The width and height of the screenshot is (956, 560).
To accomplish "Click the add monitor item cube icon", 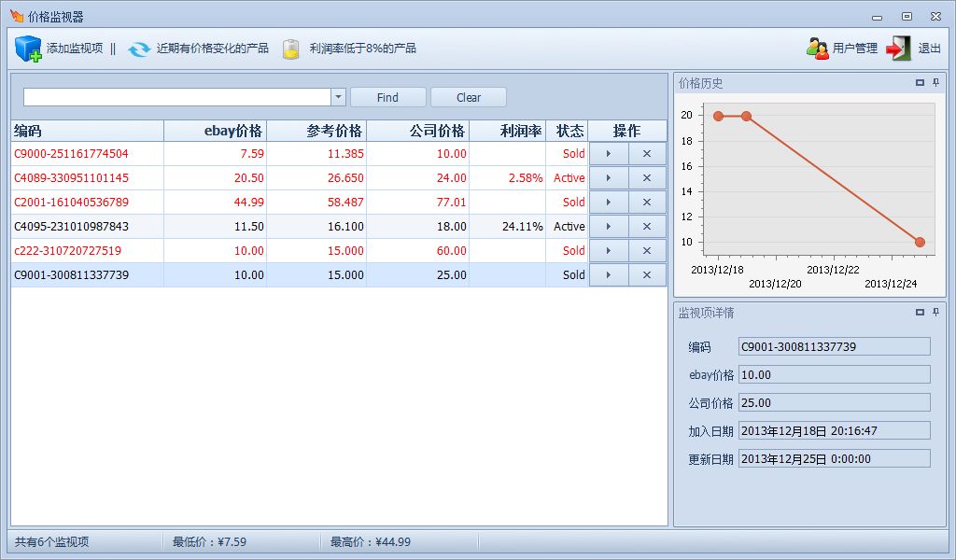I will coord(28,49).
